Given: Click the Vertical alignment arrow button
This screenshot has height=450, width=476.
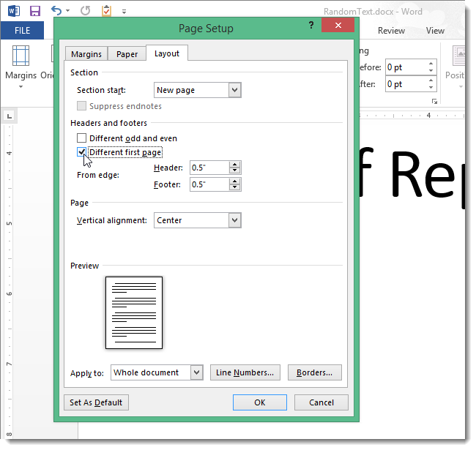Looking at the screenshot, I should click(x=234, y=220).
